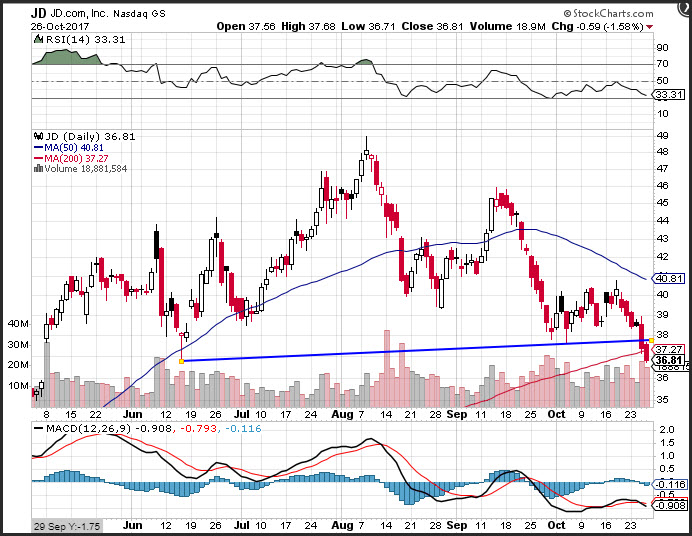The image size is (692, 536).
Task: Click the yellow trendline start handle
Action: coord(181,361)
